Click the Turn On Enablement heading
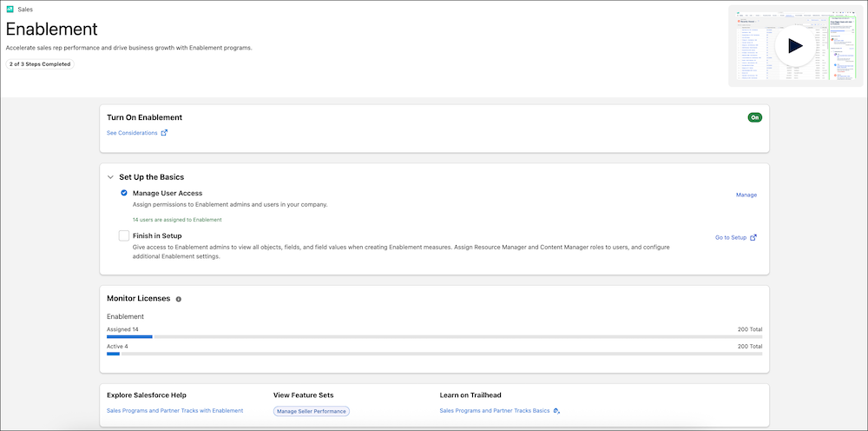Viewport: 868px width, 431px height. [x=144, y=117]
